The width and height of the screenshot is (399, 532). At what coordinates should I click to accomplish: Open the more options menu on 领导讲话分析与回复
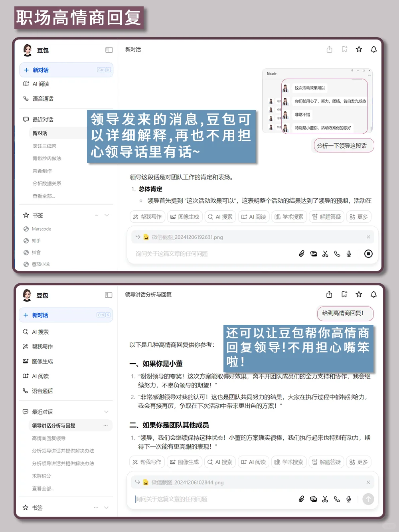click(x=106, y=425)
